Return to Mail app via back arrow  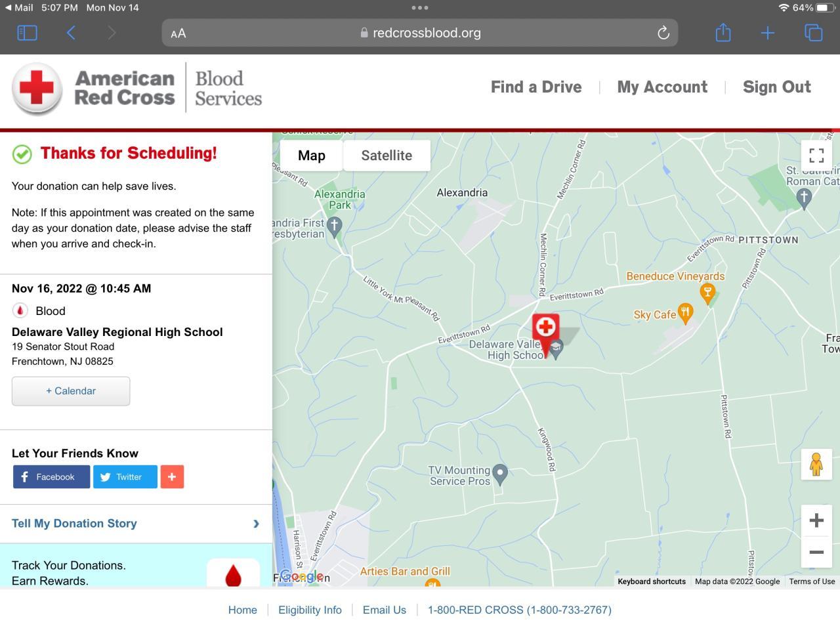click(x=19, y=8)
